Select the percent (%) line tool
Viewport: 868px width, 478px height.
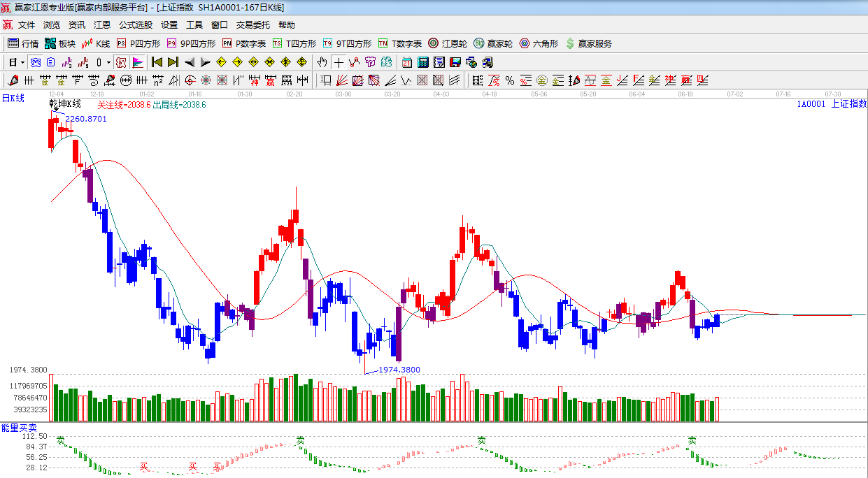point(510,80)
